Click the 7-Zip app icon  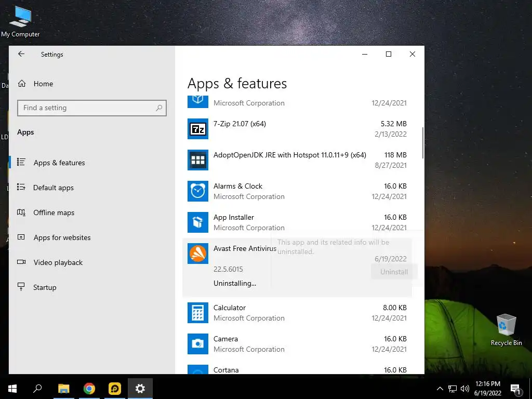tap(198, 129)
